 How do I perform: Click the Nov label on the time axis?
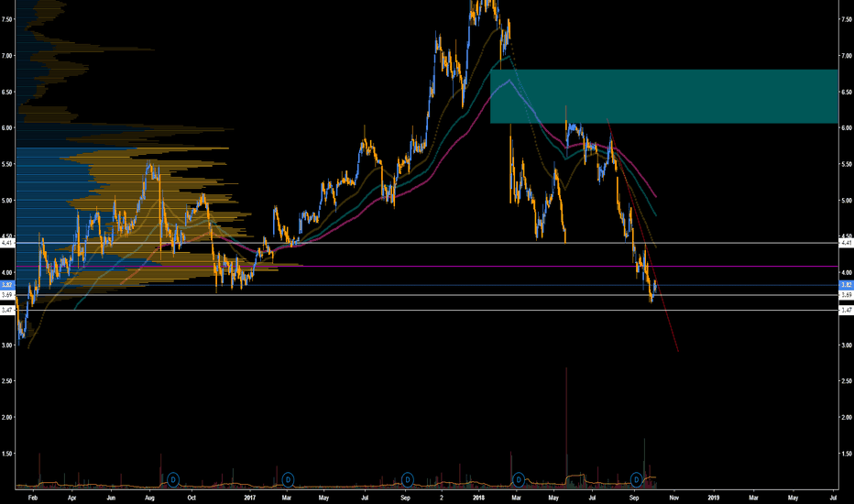tap(673, 498)
